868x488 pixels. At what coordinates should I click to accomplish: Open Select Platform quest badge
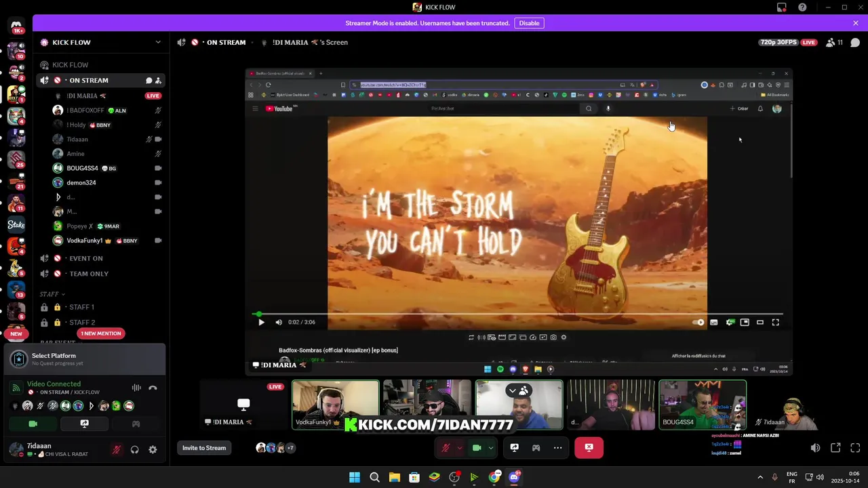click(x=19, y=359)
